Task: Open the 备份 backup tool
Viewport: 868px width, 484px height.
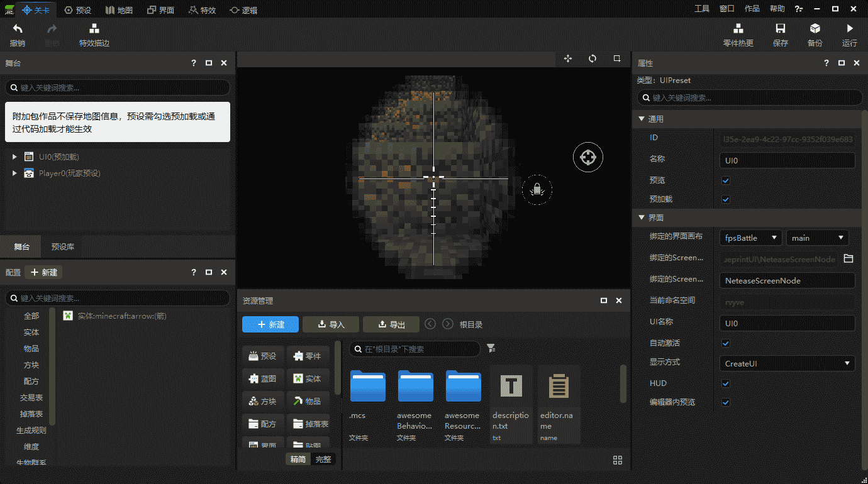Action: [x=815, y=29]
